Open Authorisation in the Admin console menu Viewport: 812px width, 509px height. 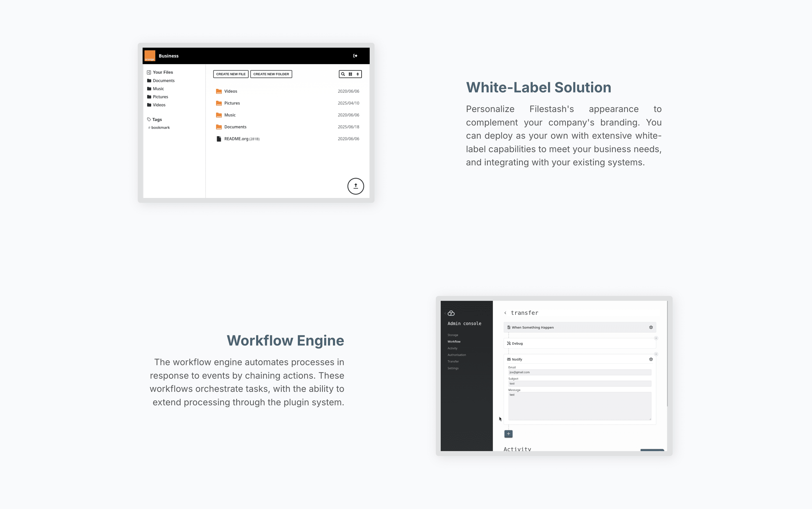pyautogui.click(x=457, y=355)
